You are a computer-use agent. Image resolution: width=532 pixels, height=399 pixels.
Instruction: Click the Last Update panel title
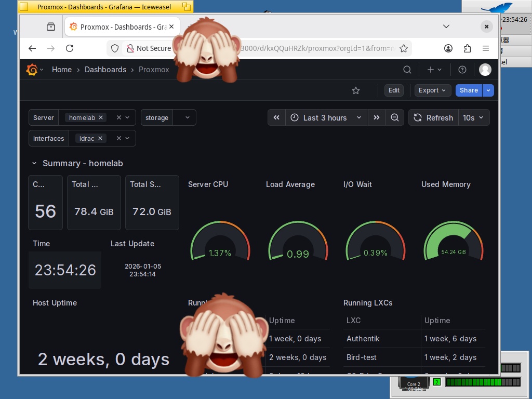[132, 244]
